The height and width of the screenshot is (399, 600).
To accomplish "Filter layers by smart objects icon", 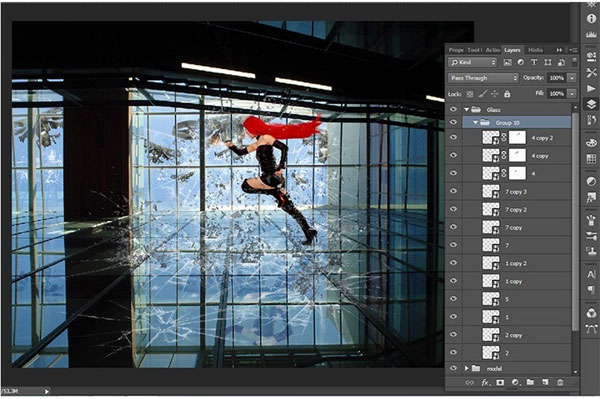I will [561, 62].
